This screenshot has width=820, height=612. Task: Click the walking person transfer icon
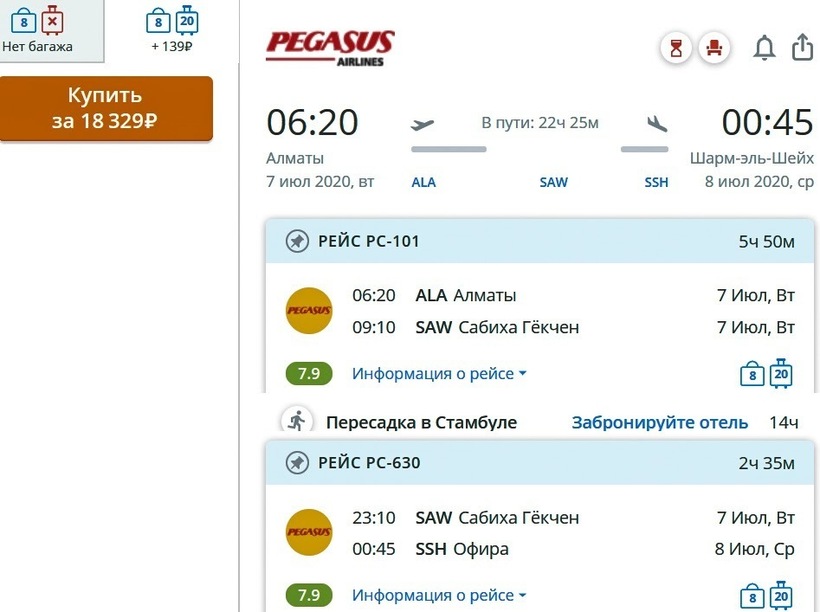[296, 421]
